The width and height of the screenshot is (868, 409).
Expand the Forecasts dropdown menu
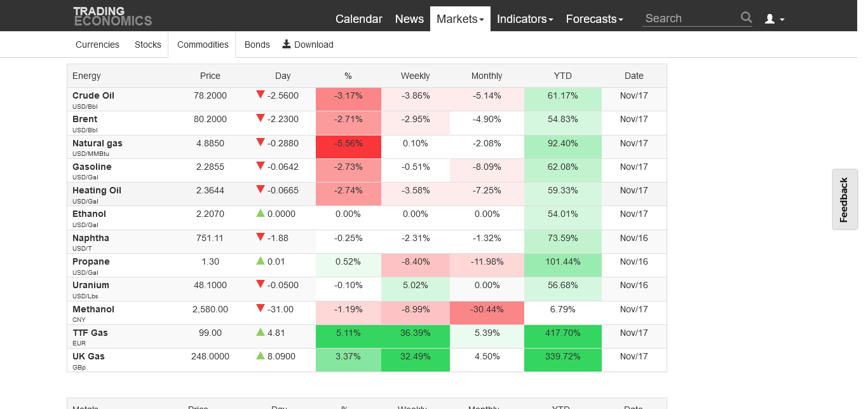594,19
